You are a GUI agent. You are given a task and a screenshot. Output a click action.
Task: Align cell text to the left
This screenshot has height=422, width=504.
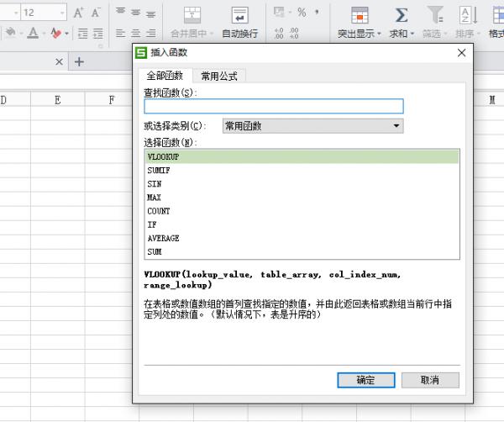click(x=120, y=33)
